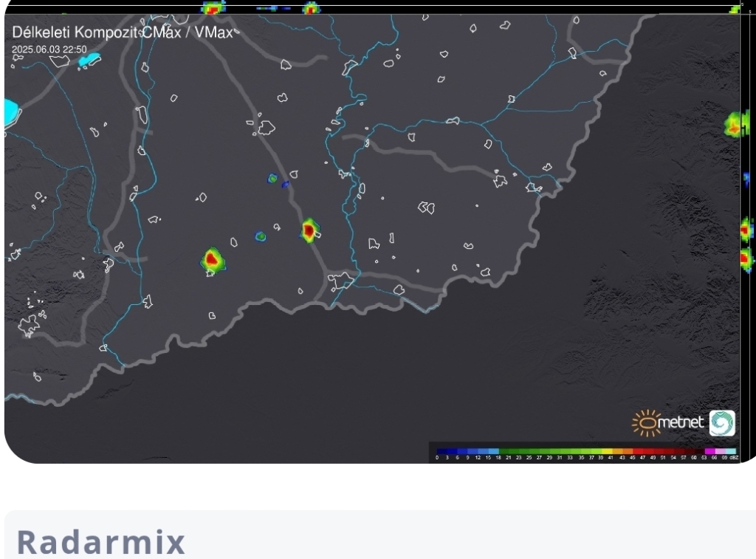Pick the magenta swatch on the dBZ scale
The height and width of the screenshot is (559, 756).
pos(709,450)
